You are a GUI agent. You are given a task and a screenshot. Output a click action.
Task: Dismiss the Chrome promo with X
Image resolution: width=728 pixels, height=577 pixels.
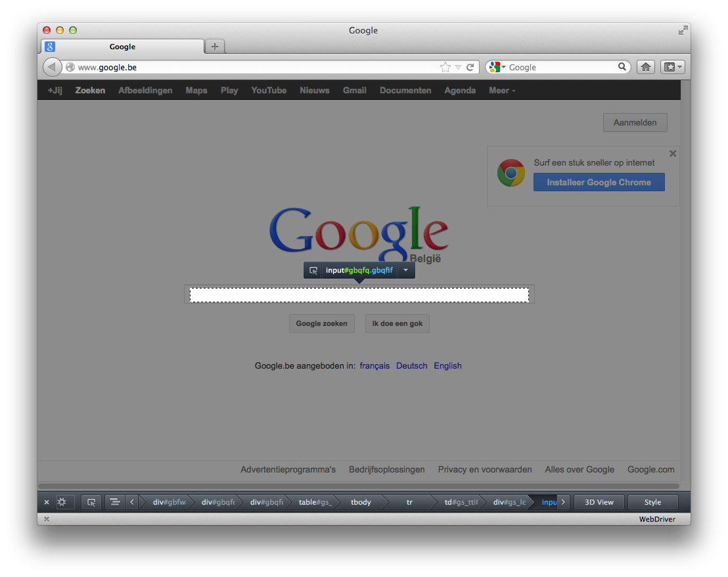pos(673,154)
